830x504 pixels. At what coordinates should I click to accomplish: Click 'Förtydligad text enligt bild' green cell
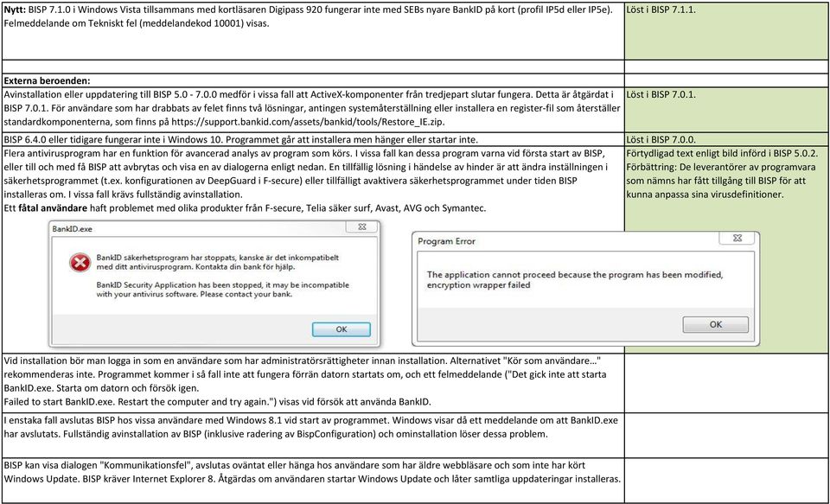pos(726,250)
